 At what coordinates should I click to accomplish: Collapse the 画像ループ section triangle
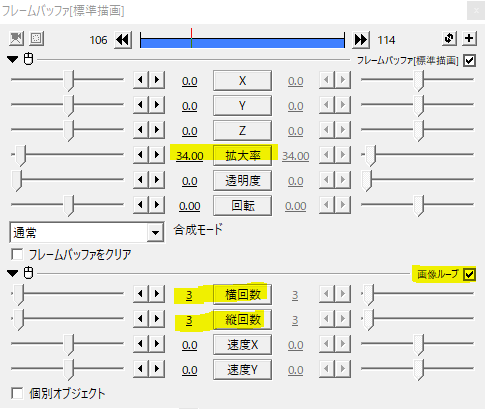click(x=13, y=273)
